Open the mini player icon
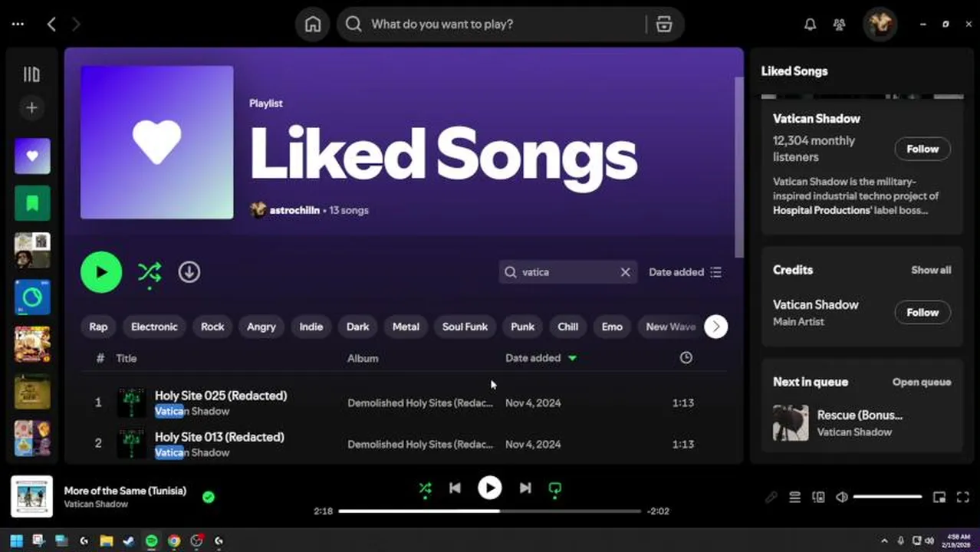 pyautogui.click(x=939, y=497)
